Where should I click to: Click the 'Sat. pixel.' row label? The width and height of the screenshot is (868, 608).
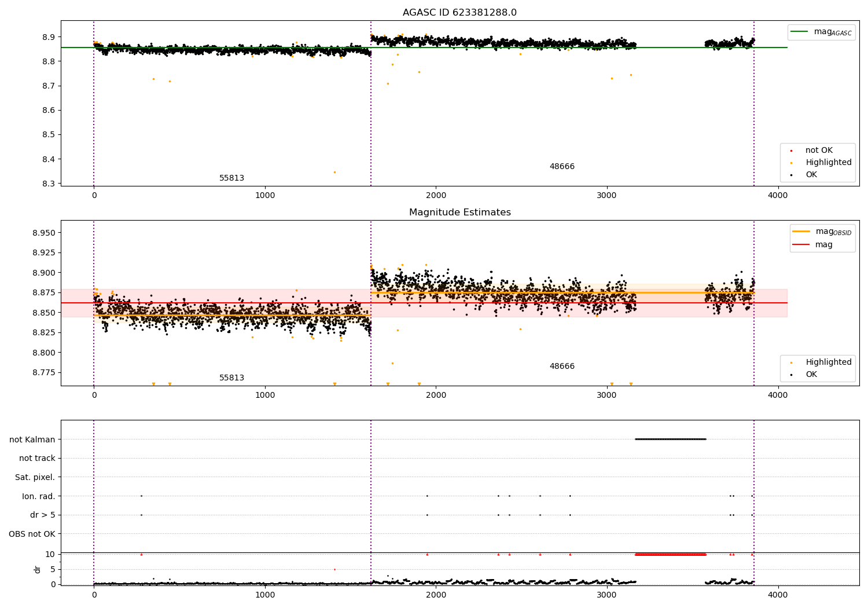35,477
